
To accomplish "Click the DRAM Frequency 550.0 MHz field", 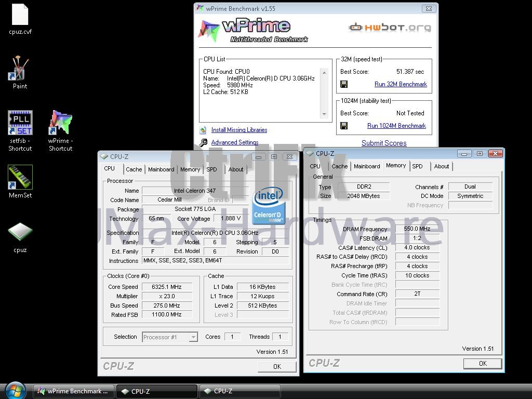I will click(417, 229).
